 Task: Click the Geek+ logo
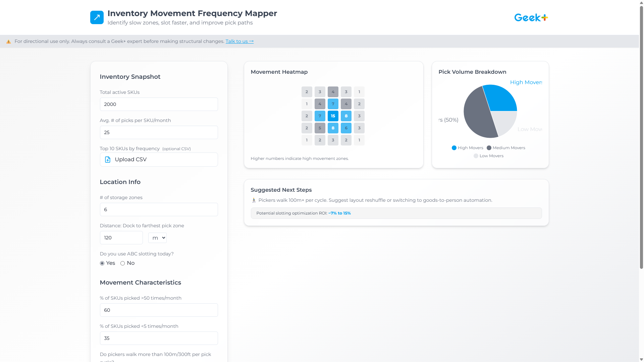pos(531,17)
